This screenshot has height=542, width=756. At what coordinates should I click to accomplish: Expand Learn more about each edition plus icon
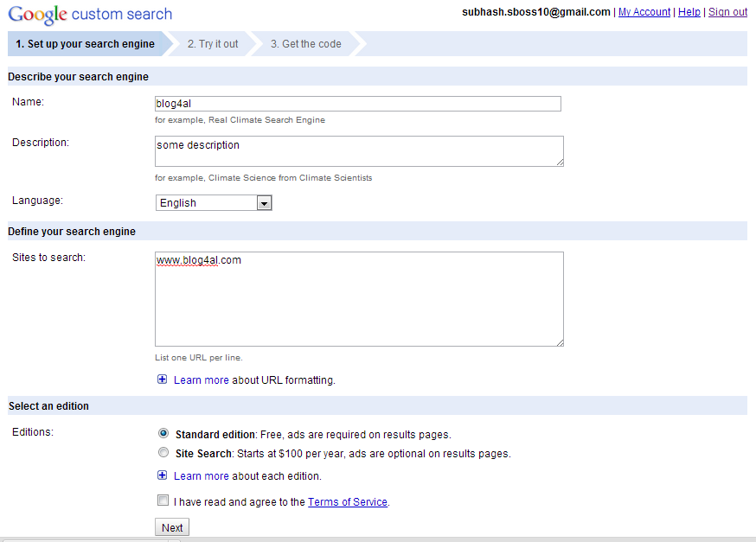[x=163, y=475]
